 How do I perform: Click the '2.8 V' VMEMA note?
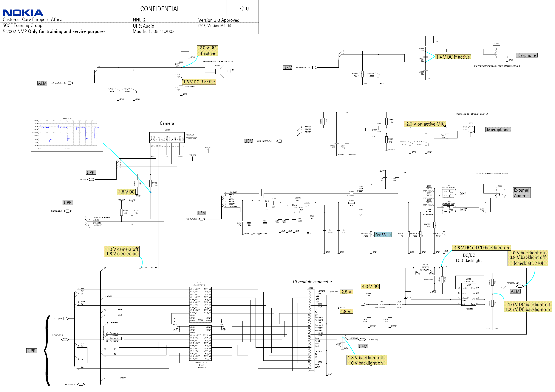point(346,292)
